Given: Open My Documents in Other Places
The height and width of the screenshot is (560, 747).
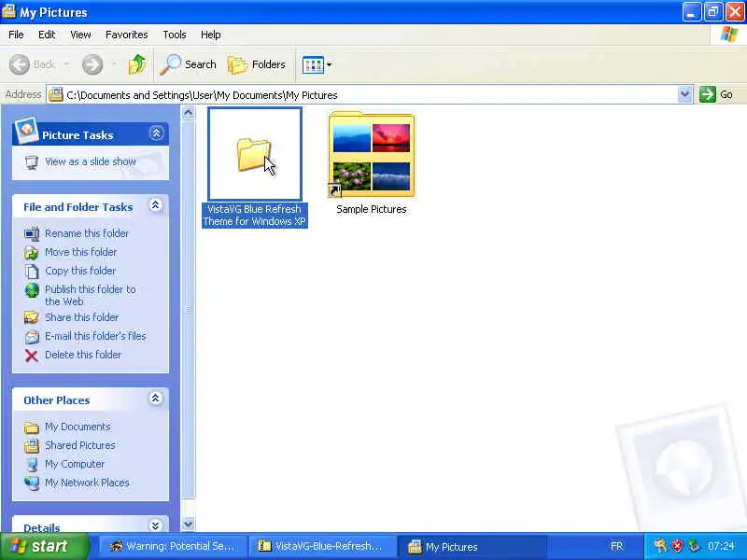Looking at the screenshot, I should click(78, 427).
